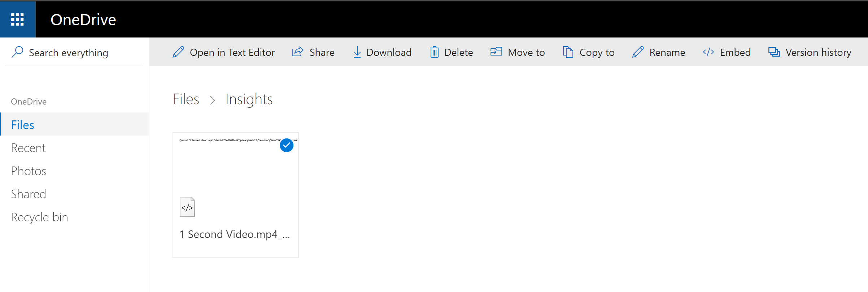Image resolution: width=868 pixels, height=292 pixels.
Task: Open the Recycle bin
Action: [39, 217]
